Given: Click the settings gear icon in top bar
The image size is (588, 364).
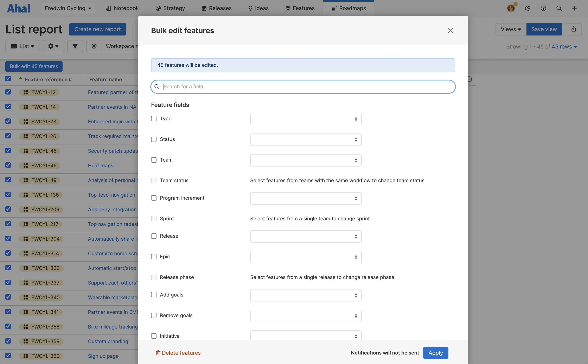Looking at the screenshot, I should point(528,8).
